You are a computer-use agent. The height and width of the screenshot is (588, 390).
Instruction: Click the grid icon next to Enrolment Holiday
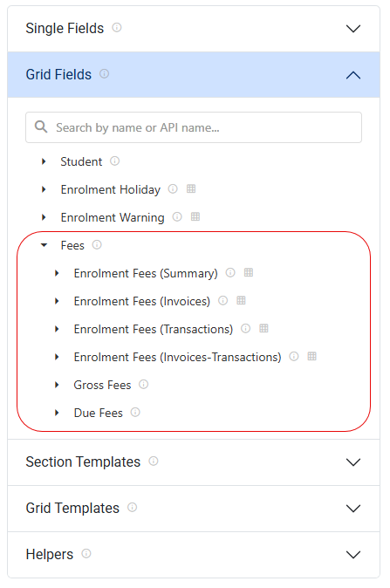click(191, 188)
